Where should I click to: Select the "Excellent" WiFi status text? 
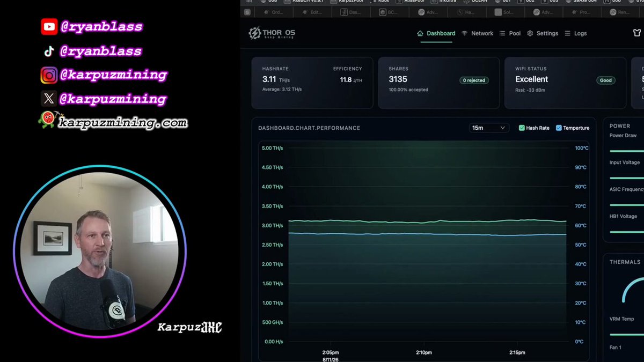(x=532, y=79)
